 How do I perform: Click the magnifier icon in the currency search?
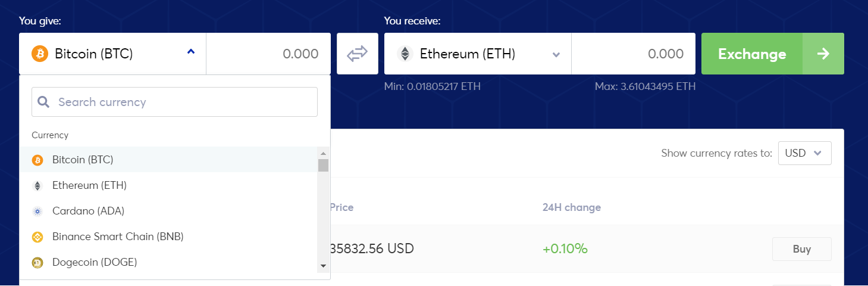[43, 102]
